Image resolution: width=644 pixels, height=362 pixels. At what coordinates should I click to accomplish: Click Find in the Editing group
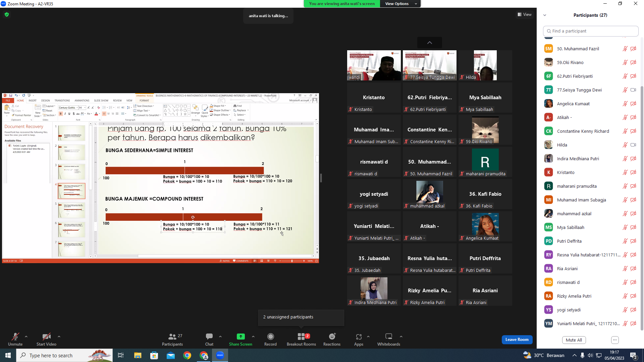pyautogui.click(x=238, y=106)
